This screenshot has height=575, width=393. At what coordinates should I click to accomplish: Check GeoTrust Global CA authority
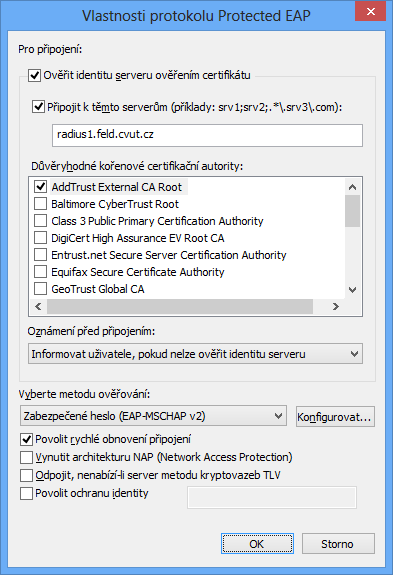pos(40,289)
